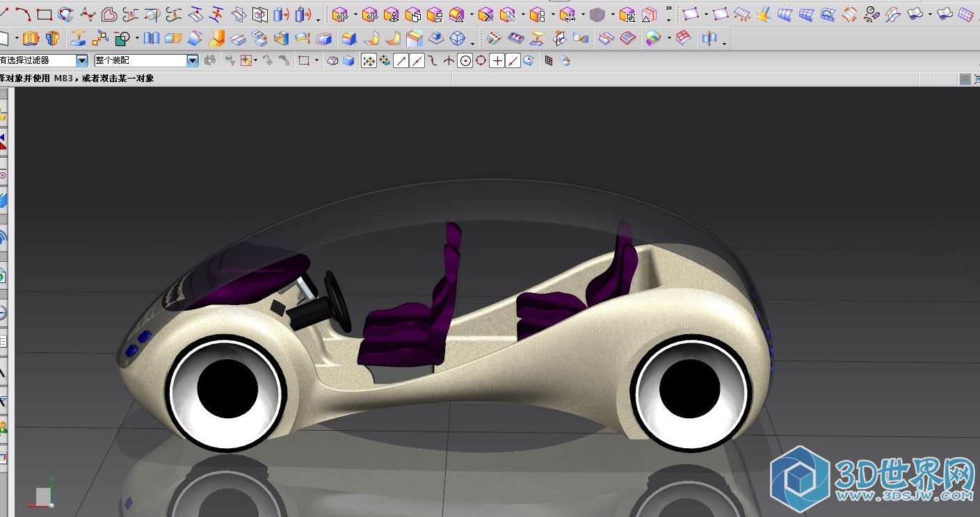Click the Delete Face cube with X icon
The height and width of the screenshot is (517, 980).
[486, 15]
